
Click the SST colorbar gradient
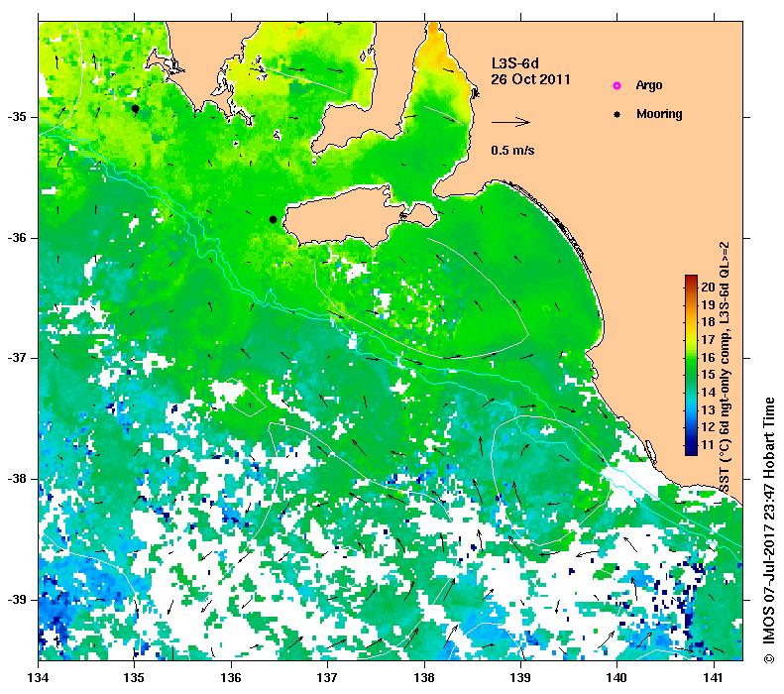click(x=691, y=366)
